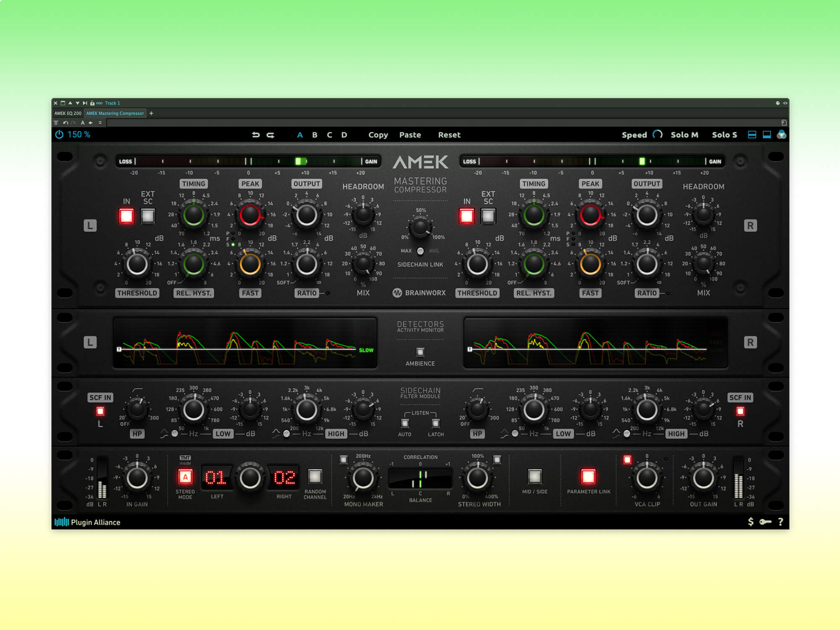Click the host lock icon beside Track 1
840x630 pixels.
(x=92, y=103)
